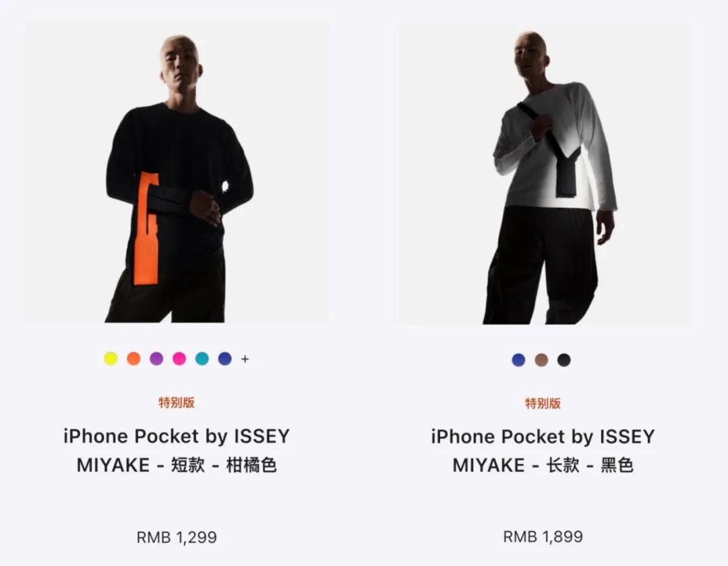Open the short-strap orange product photo
Image resolution: width=728 pixels, height=566 pixels.
click(x=177, y=172)
